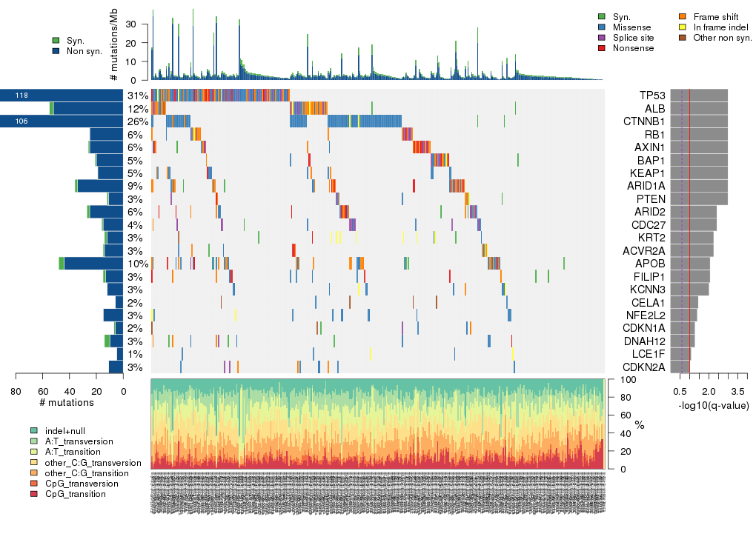Click the -log10(q-value) axis title
The width and height of the screenshot is (756, 551).
(713, 406)
